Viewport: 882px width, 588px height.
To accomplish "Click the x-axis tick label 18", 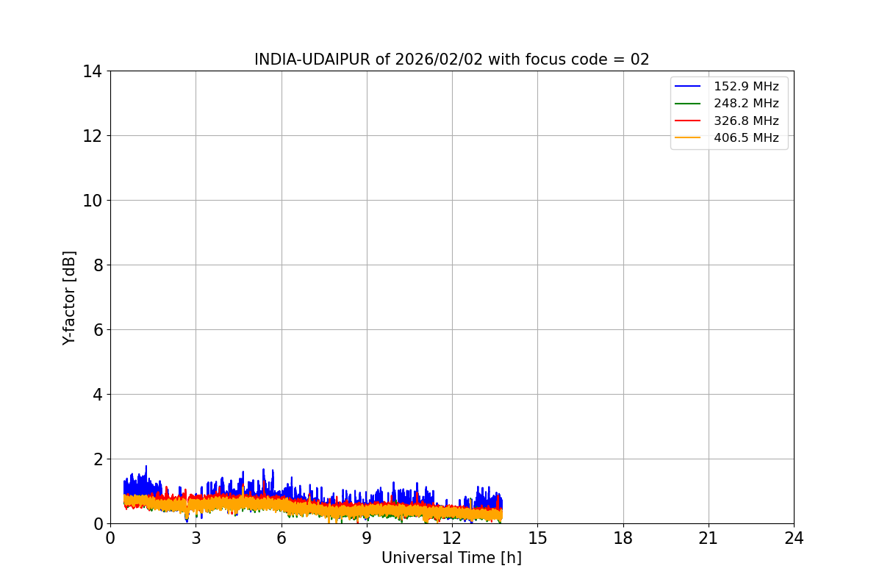I will click(x=623, y=538).
